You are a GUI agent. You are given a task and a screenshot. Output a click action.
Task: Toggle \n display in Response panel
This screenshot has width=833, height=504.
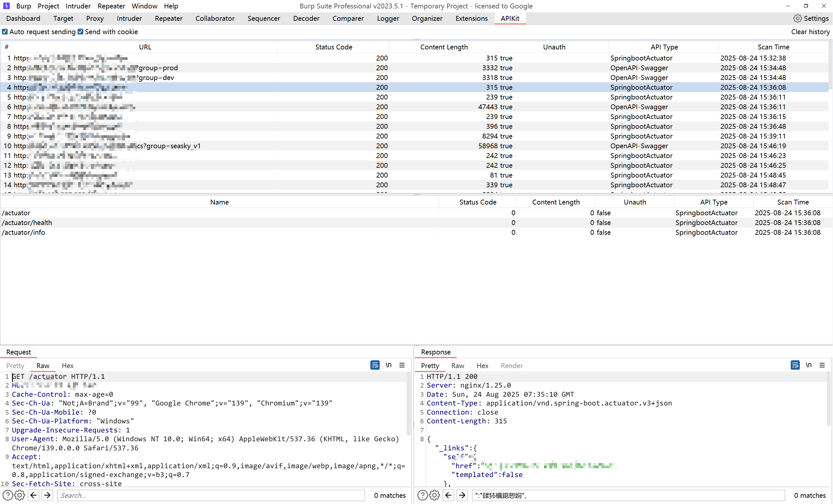(809, 365)
